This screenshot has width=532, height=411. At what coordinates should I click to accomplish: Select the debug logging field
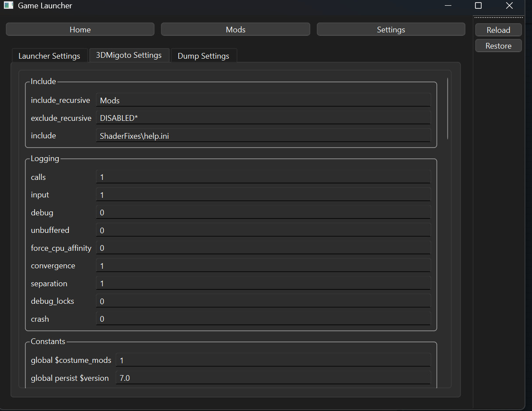(263, 212)
